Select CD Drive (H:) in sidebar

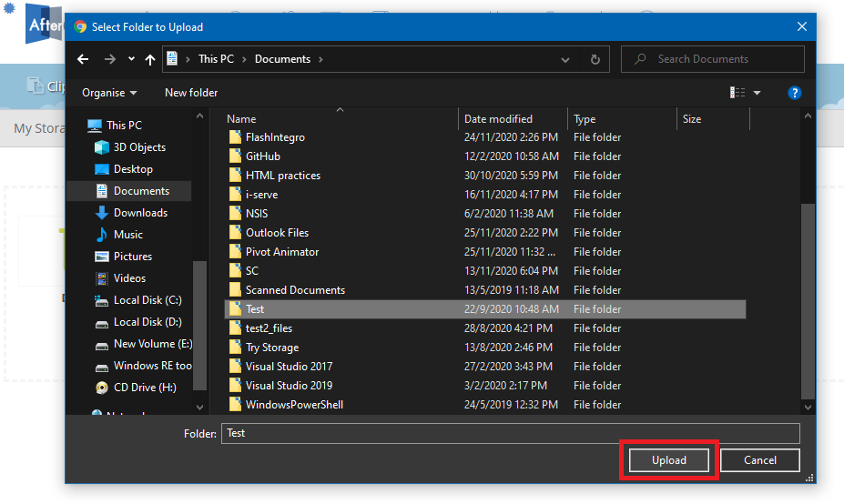(x=144, y=388)
